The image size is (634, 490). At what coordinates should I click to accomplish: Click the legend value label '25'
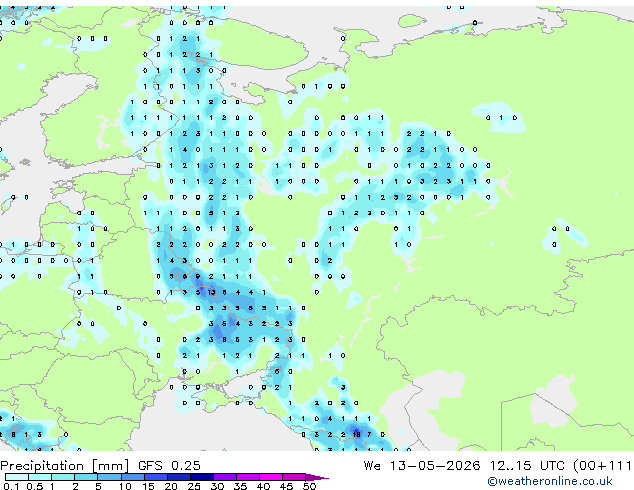194,486
